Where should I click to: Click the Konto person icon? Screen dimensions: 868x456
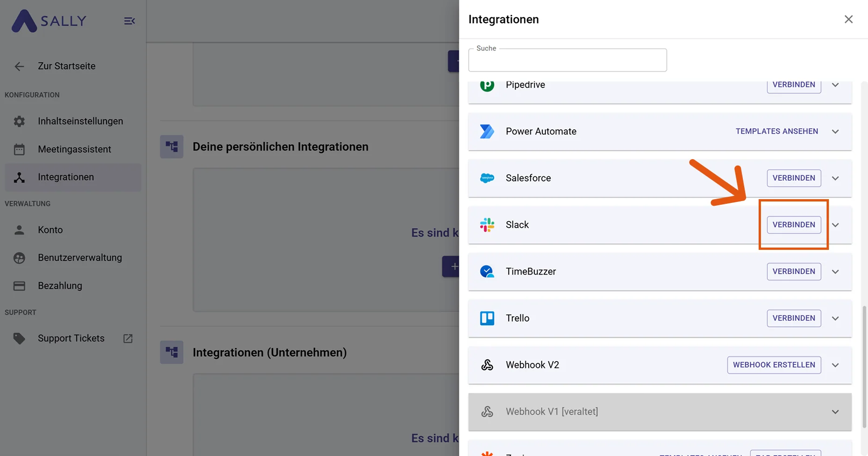(19, 230)
